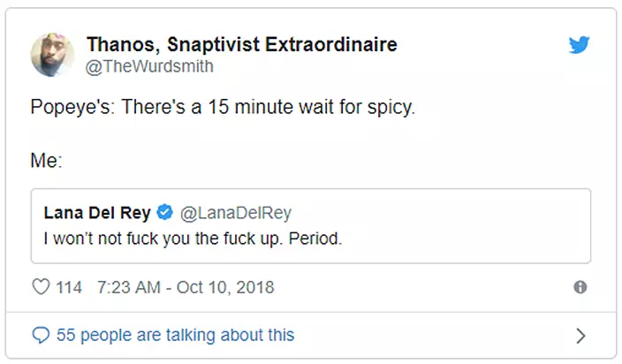This screenshot has width=622, height=364.
Task: Click the @LanaDelRey handle
Action: coord(235,213)
